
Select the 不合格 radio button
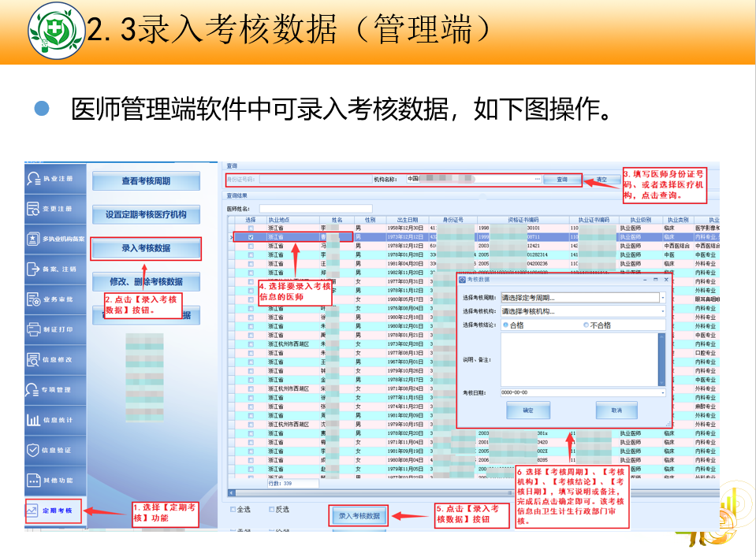point(586,325)
